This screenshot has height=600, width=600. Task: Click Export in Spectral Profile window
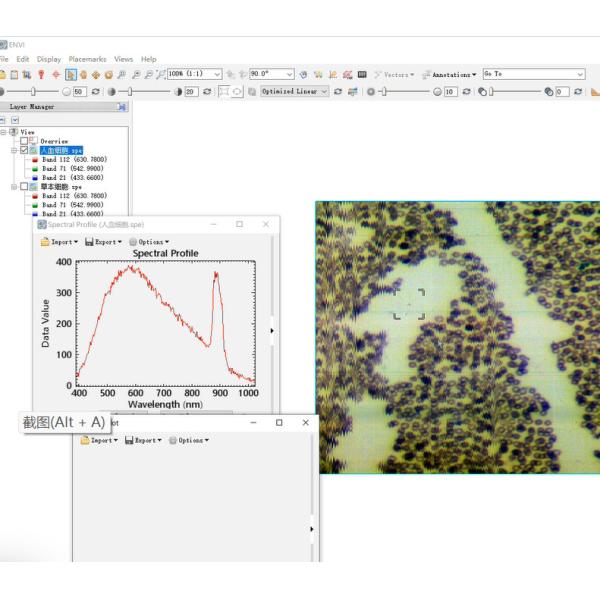(x=103, y=241)
